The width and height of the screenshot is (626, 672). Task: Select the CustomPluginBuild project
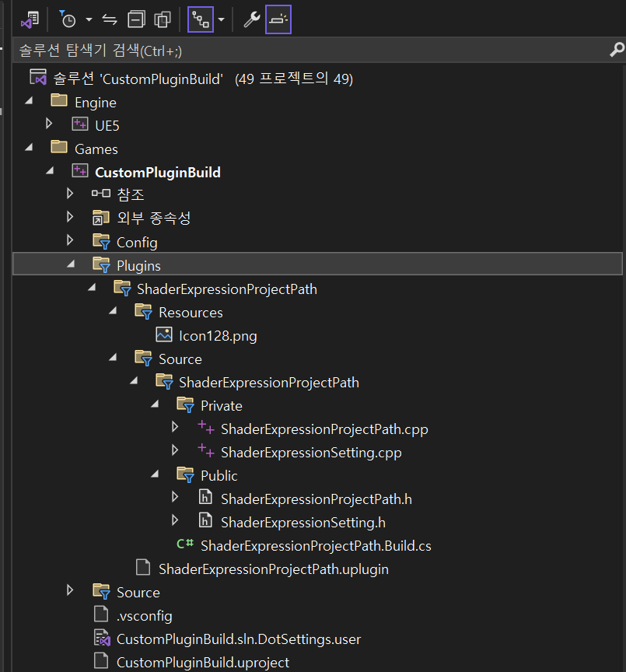(158, 172)
